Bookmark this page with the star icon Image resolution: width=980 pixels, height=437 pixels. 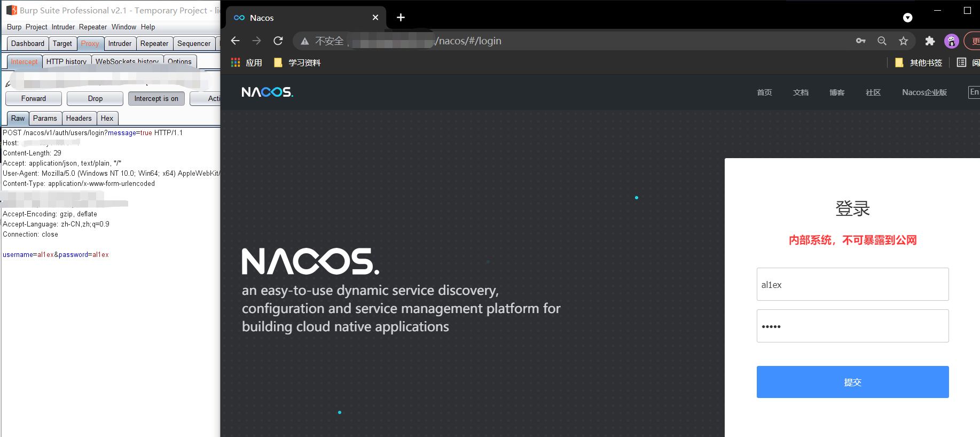pyautogui.click(x=903, y=41)
